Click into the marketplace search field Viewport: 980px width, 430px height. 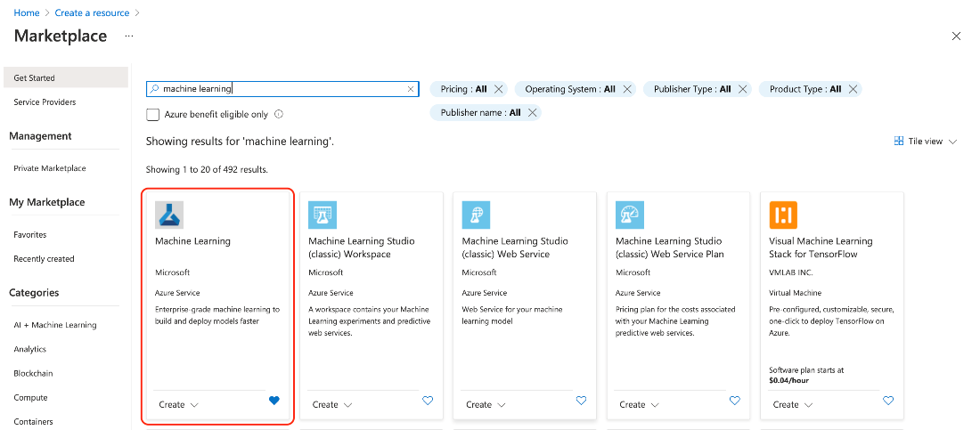282,89
